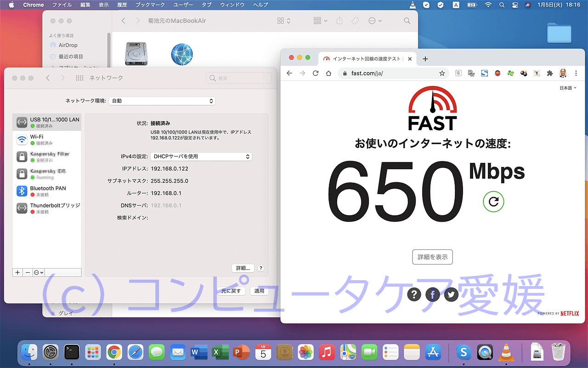The image size is (588, 368).
Task: Open VLC from the Dock
Action: click(x=507, y=352)
